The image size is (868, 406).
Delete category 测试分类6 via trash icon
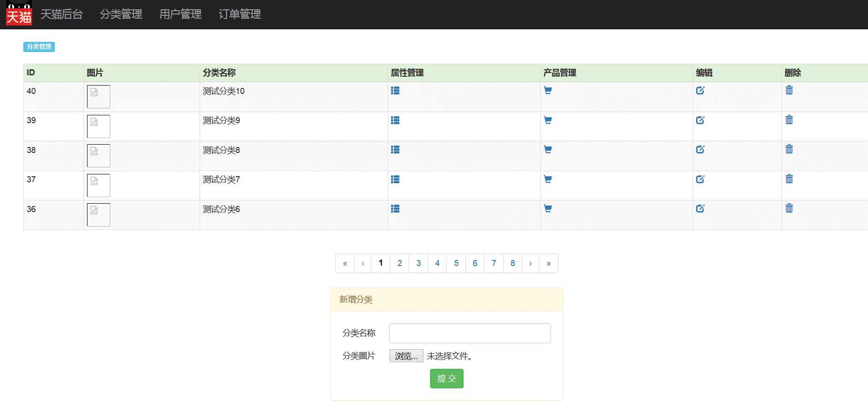789,208
